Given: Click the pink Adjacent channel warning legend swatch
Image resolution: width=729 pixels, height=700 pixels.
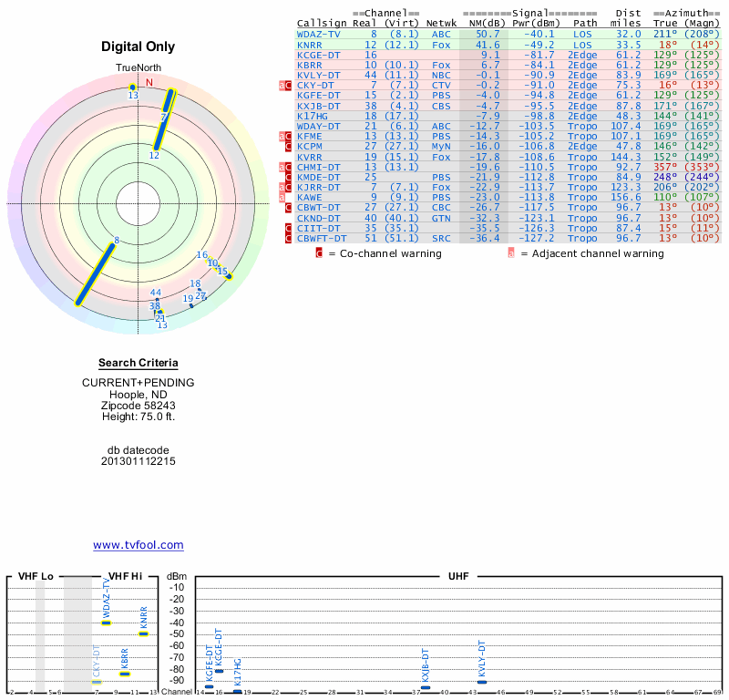Looking at the screenshot, I should 510,253.
